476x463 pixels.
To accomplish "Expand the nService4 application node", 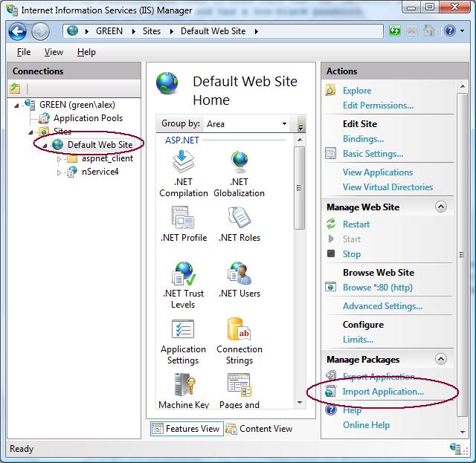I will (x=59, y=172).
